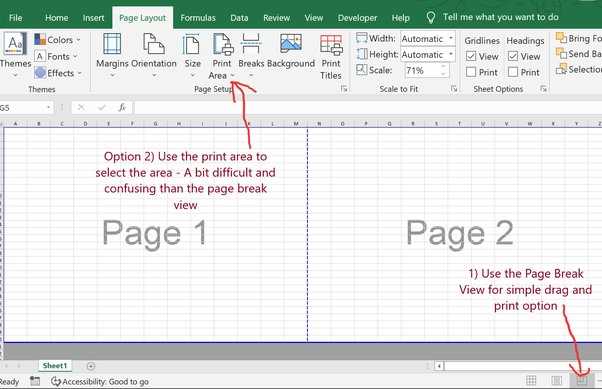
Task: Expand the Fonts dropdown arrow
Action: [75, 56]
